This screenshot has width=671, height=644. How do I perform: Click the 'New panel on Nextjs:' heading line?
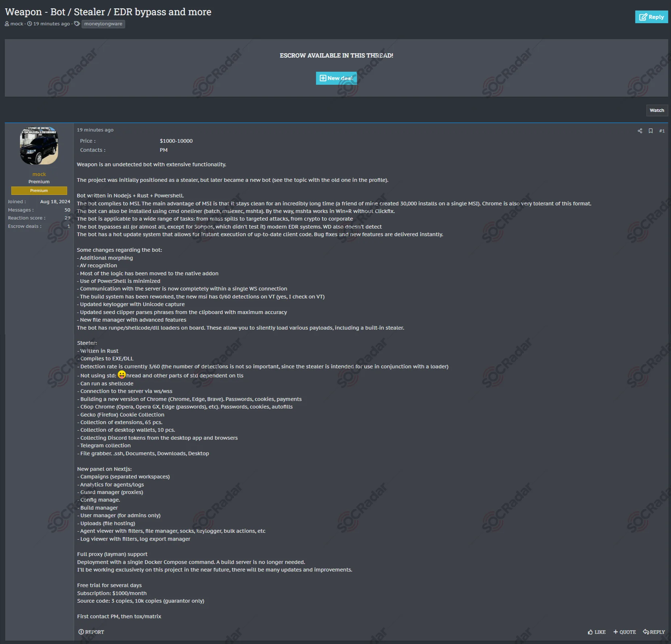(104, 469)
